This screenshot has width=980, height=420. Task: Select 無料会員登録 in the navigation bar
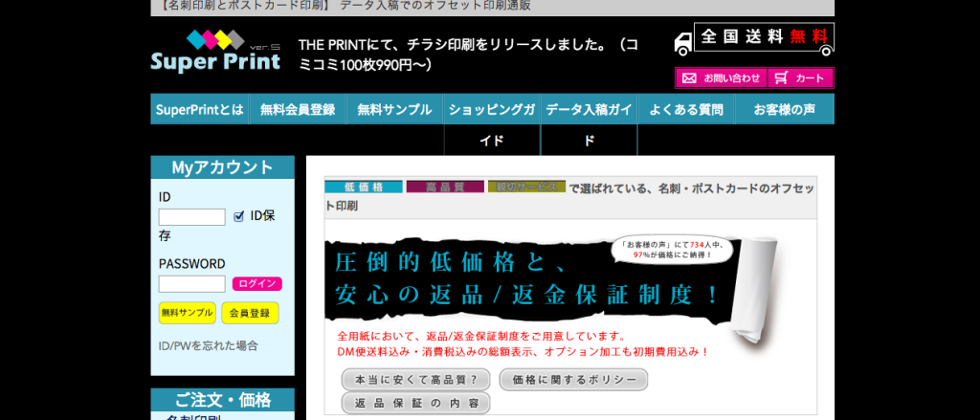(297, 109)
